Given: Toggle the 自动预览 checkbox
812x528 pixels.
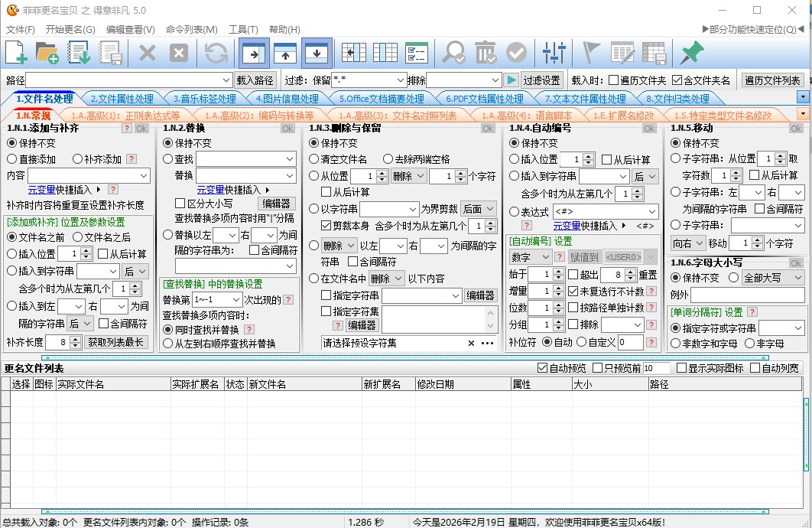Looking at the screenshot, I should (543, 368).
